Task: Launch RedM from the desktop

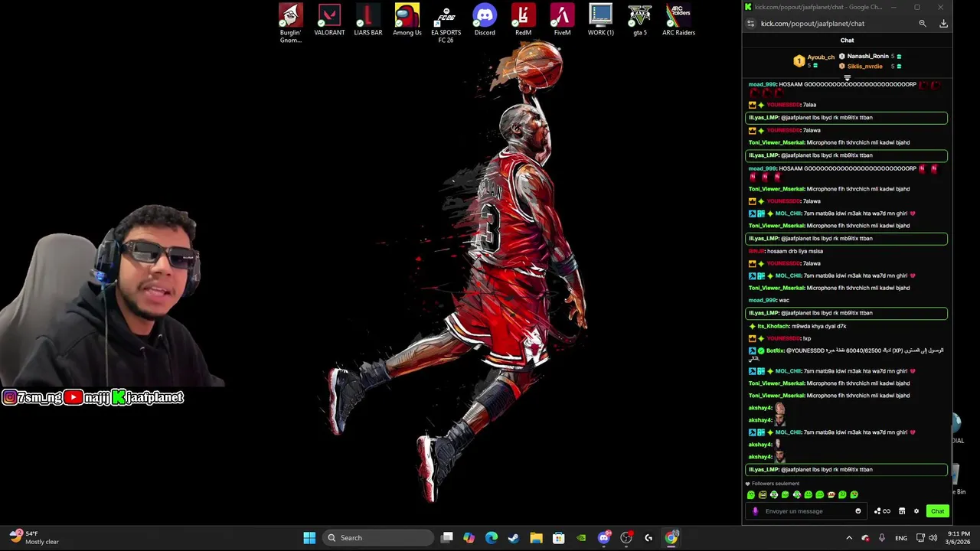Action: pyautogui.click(x=523, y=20)
